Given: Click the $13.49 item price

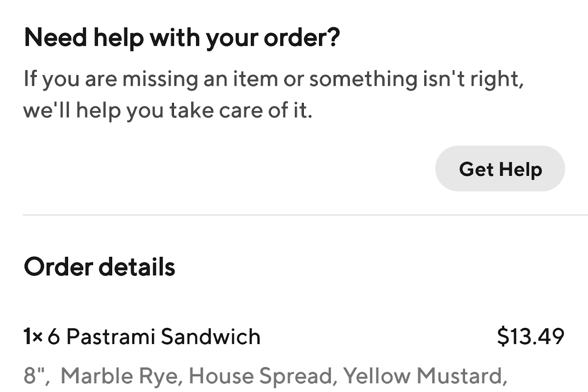Looking at the screenshot, I should tap(531, 337).
